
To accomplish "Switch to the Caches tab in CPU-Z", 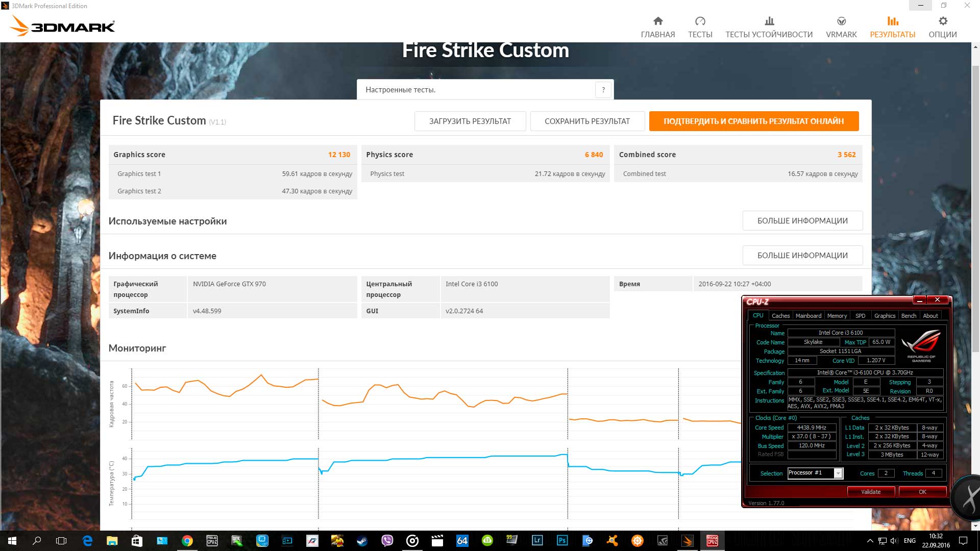I will click(x=780, y=316).
